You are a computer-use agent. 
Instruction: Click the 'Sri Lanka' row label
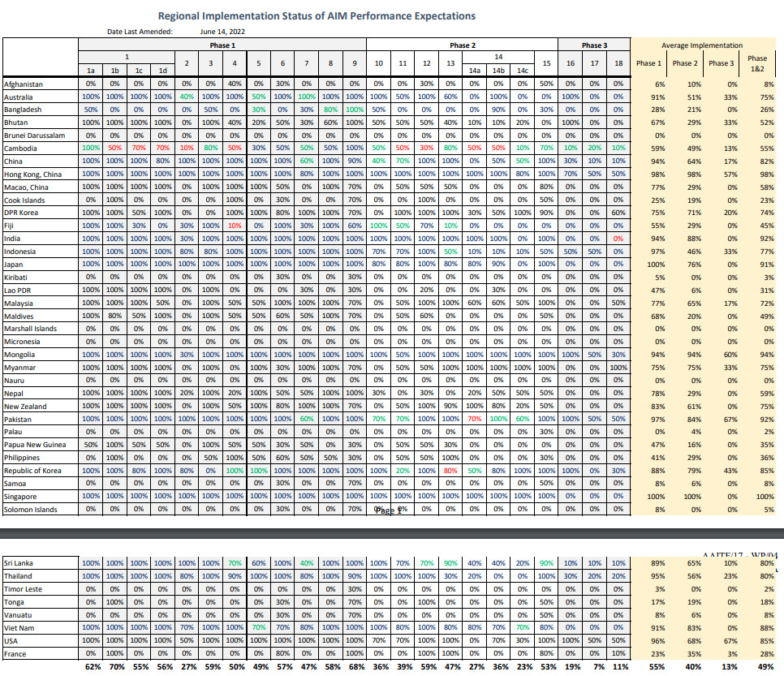pos(19,563)
